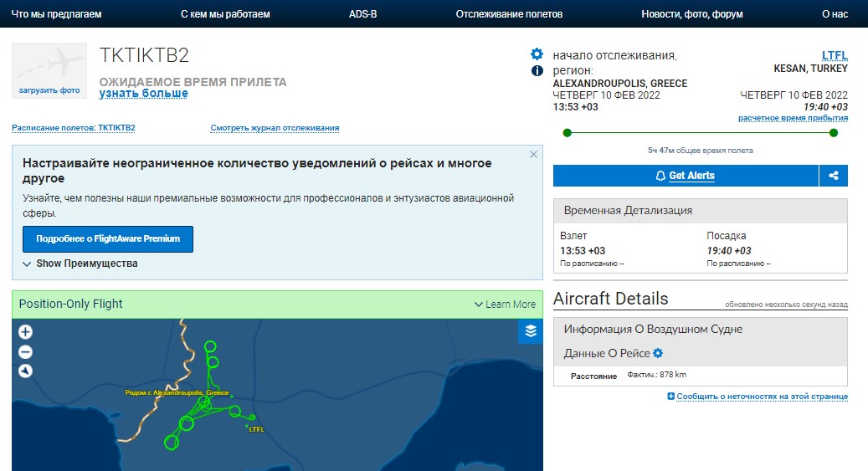Open Новости, фото, форум menu
This screenshot has width=868, height=471.
coord(692,14)
